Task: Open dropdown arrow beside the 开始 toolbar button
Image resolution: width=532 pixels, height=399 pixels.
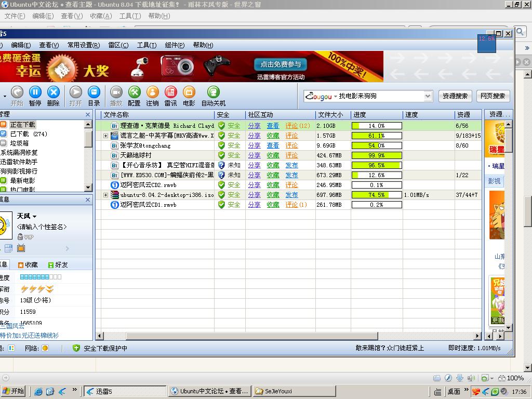Action: (x=5, y=96)
